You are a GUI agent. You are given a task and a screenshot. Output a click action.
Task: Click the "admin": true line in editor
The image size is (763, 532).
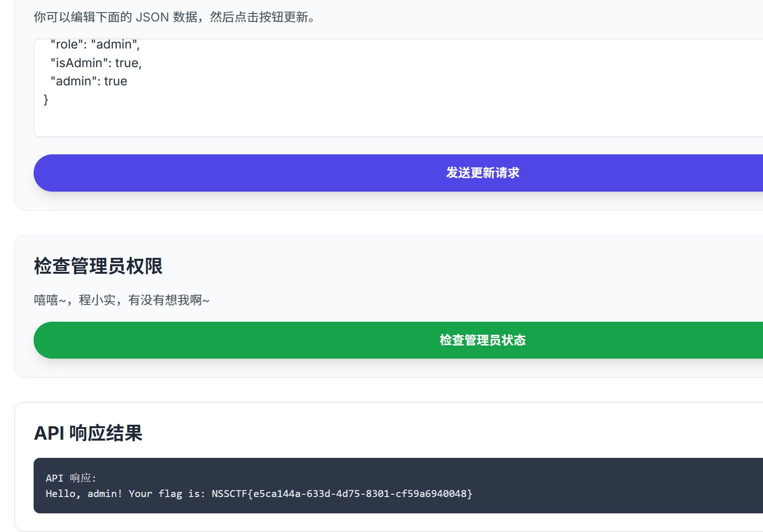[x=89, y=81]
